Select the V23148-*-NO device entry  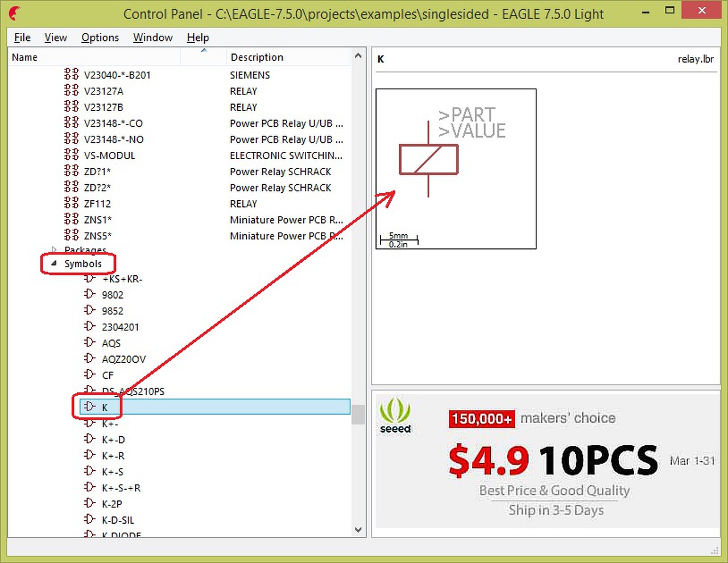pos(114,139)
